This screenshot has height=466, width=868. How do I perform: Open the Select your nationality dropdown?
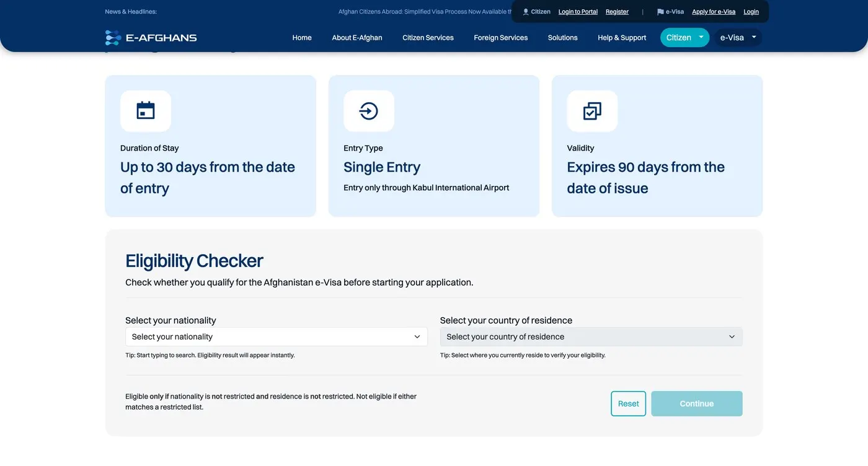[x=277, y=337]
